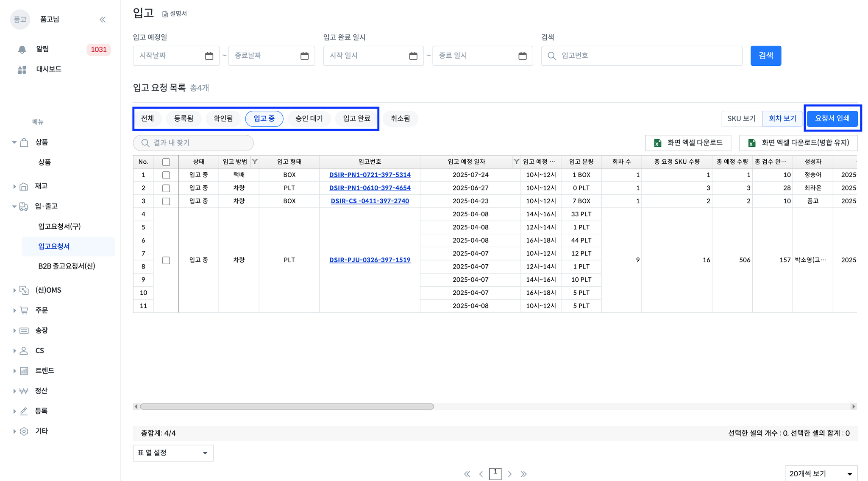
Task: Click the right arrow of table scrollbar
Action: [853, 407]
